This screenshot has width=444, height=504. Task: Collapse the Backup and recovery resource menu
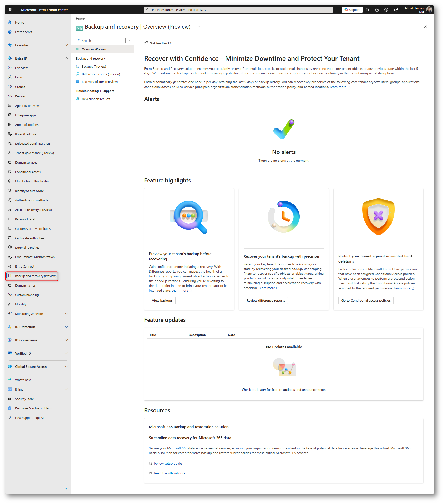tap(130, 41)
